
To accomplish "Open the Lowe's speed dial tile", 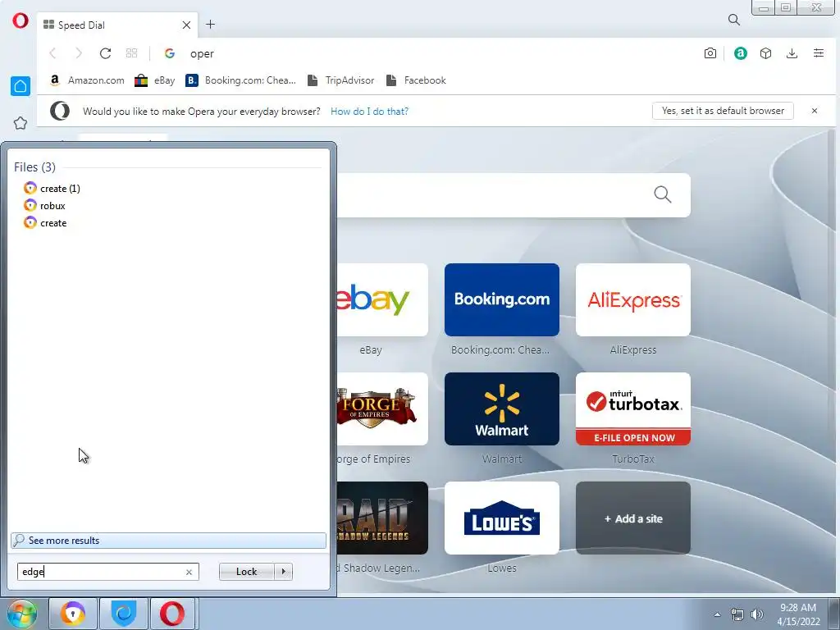I will [x=502, y=518].
